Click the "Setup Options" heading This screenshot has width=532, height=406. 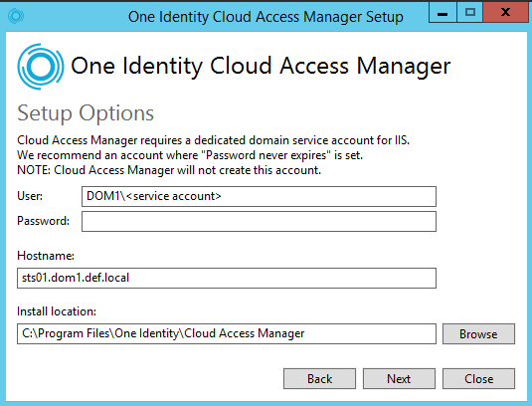coord(86,113)
